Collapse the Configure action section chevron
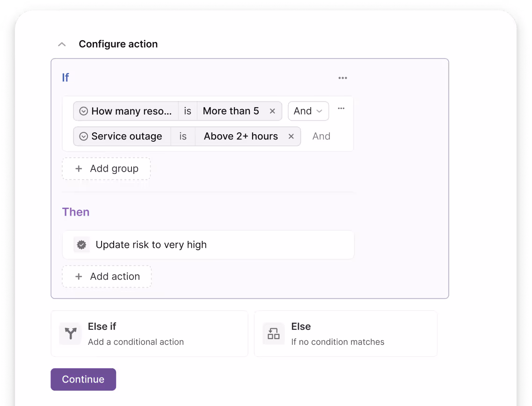Image resolution: width=532 pixels, height=406 pixels. pyautogui.click(x=62, y=44)
